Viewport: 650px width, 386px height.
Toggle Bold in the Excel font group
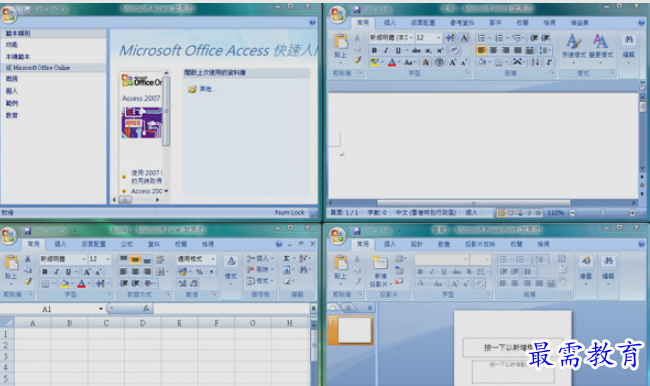[45, 272]
